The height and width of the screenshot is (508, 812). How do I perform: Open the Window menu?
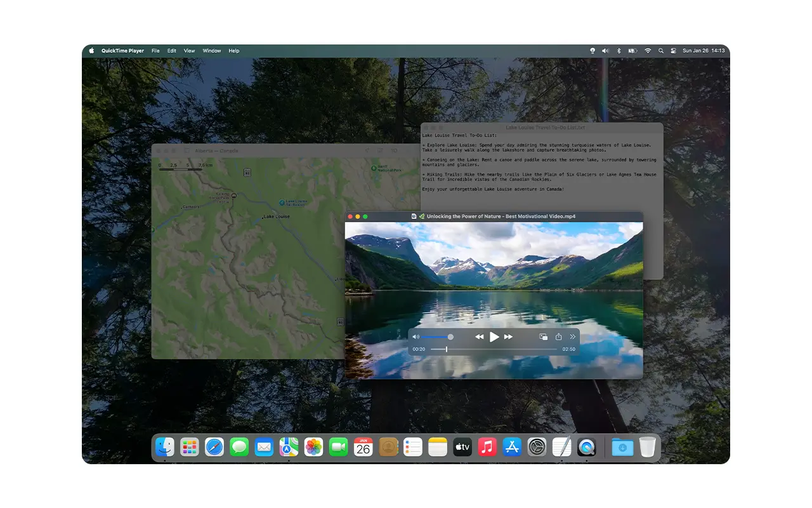click(x=212, y=51)
